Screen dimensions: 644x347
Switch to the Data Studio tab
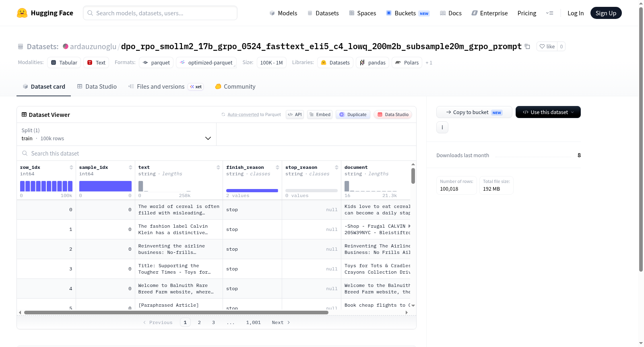97,86
